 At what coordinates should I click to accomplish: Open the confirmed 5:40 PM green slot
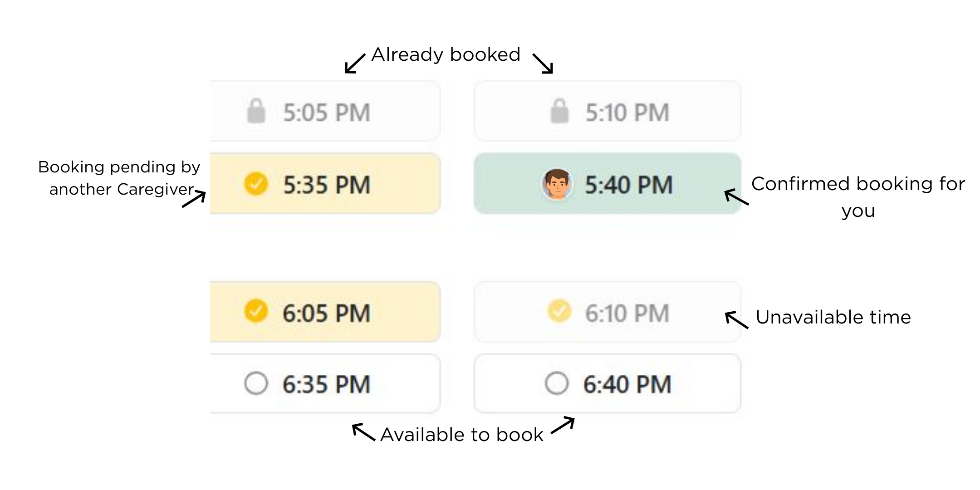(608, 184)
